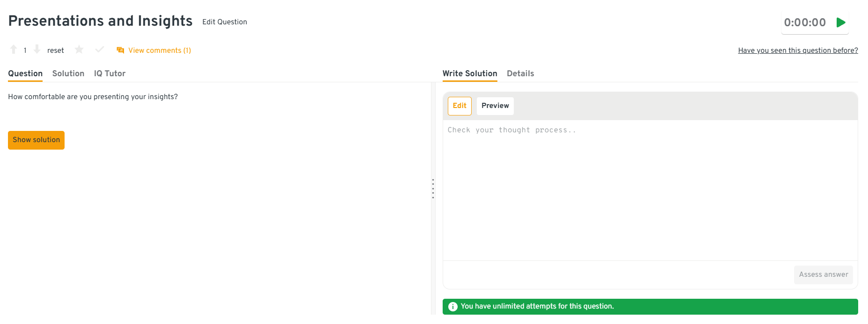Click the info icon in green banner
The height and width of the screenshot is (324, 868).
coord(452,307)
